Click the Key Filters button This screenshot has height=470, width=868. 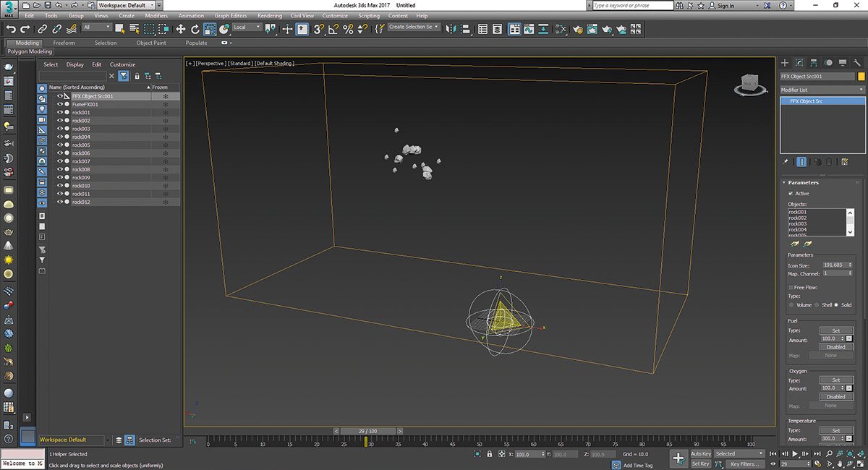(744, 464)
